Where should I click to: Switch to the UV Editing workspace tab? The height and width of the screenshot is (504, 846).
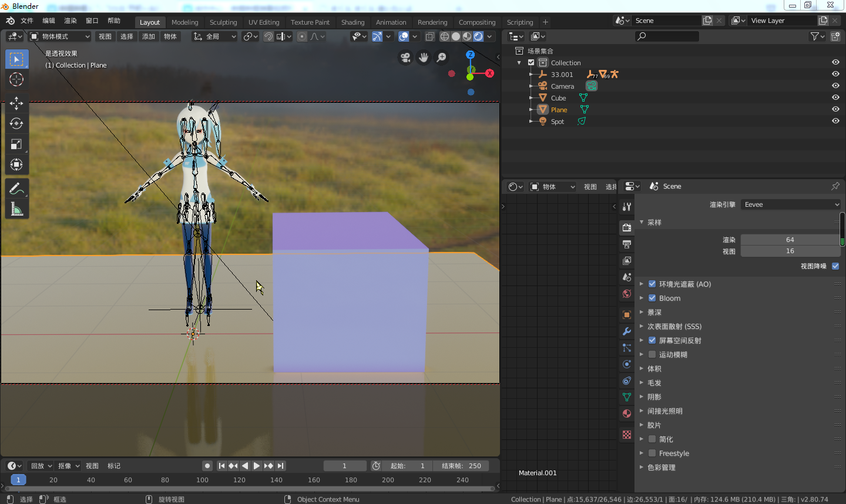(264, 22)
